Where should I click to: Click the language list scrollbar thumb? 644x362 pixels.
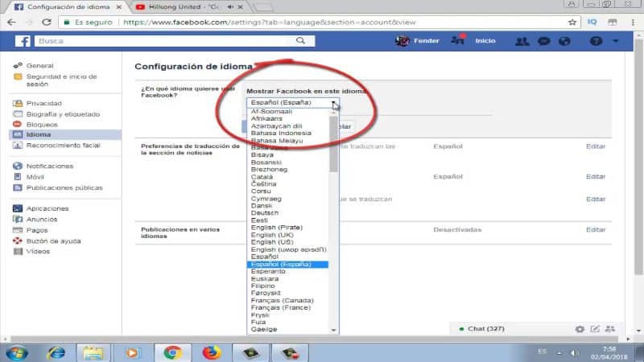click(x=334, y=145)
